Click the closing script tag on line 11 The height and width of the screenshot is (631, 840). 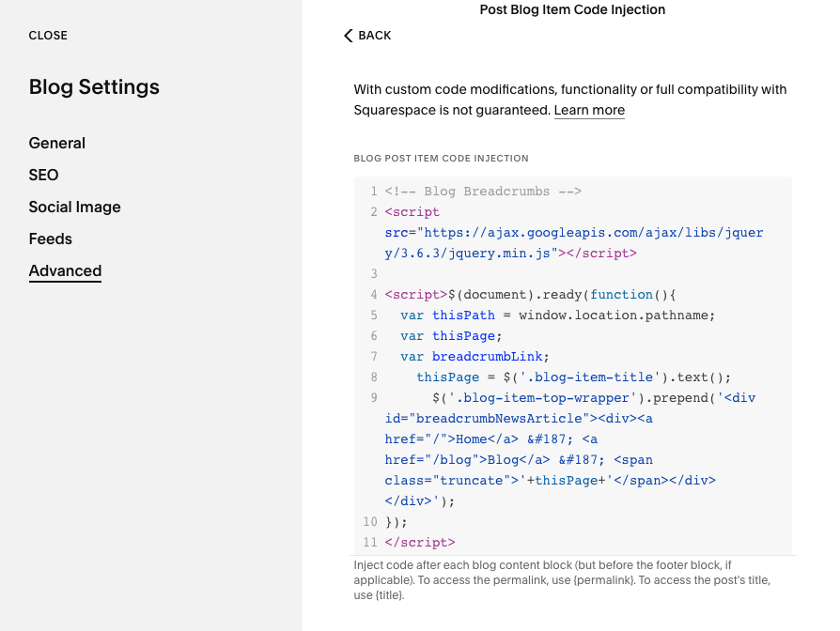click(x=420, y=542)
